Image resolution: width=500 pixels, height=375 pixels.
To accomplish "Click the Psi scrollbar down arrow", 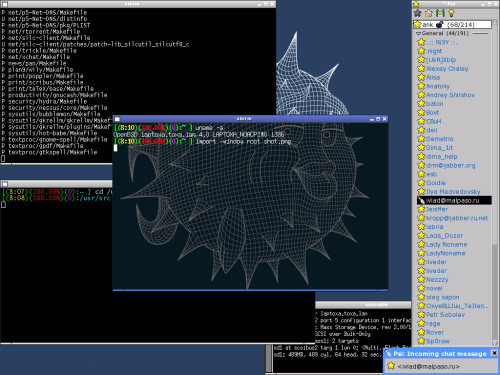I will coord(495,343).
